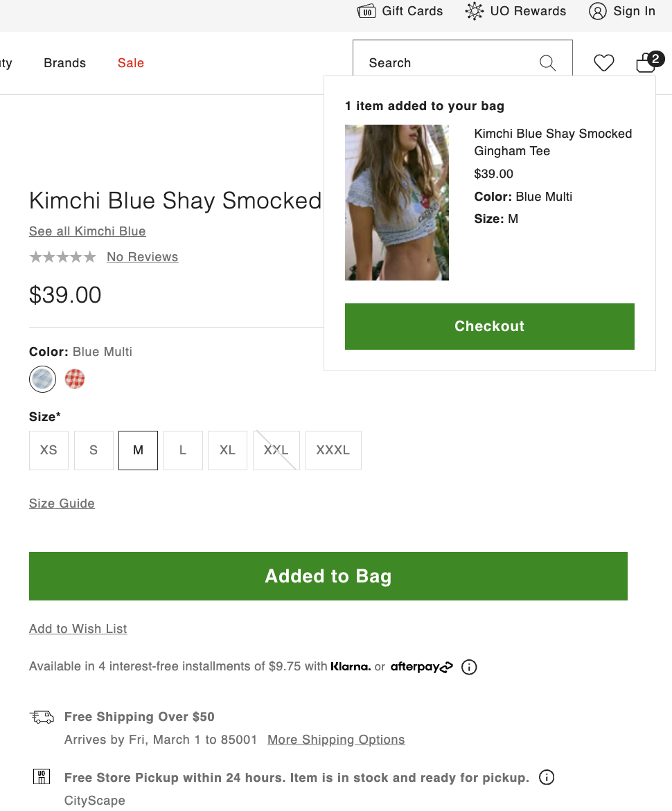Click the product thumbnail in bag popup
This screenshot has width=672, height=811.
point(397,202)
